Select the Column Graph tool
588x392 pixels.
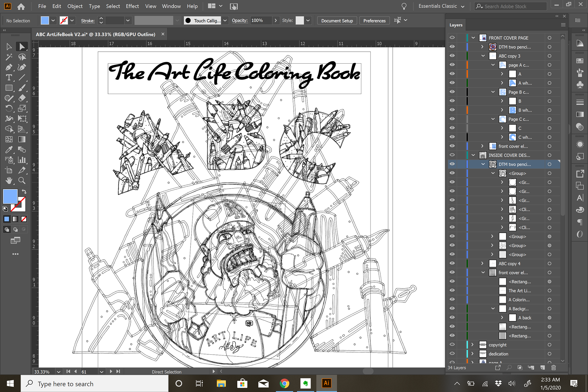click(22, 160)
